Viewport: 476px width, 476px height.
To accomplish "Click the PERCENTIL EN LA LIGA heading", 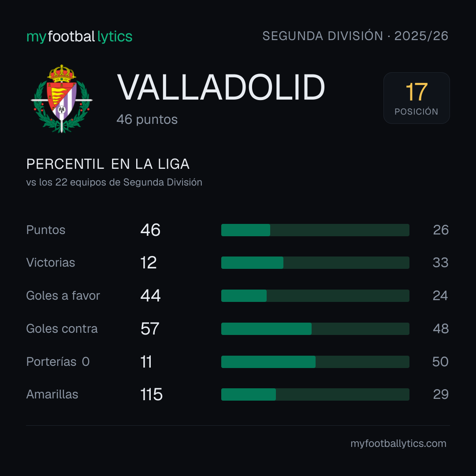I will 108,164.
